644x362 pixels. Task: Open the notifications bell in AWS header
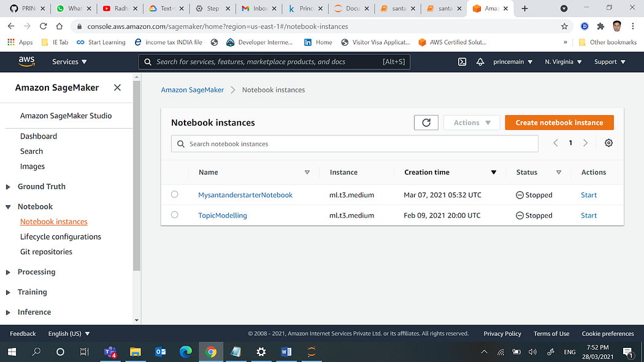(x=480, y=62)
